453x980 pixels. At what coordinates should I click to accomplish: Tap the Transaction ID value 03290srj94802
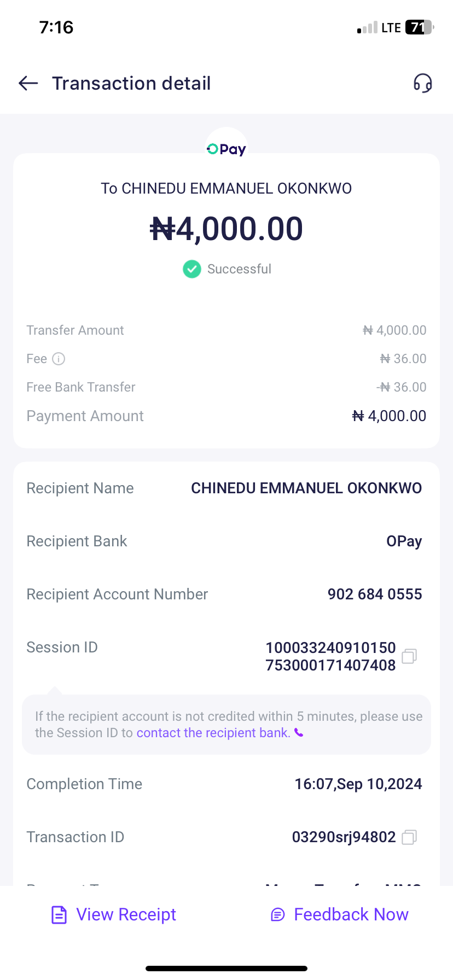click(x=344, y=837)
